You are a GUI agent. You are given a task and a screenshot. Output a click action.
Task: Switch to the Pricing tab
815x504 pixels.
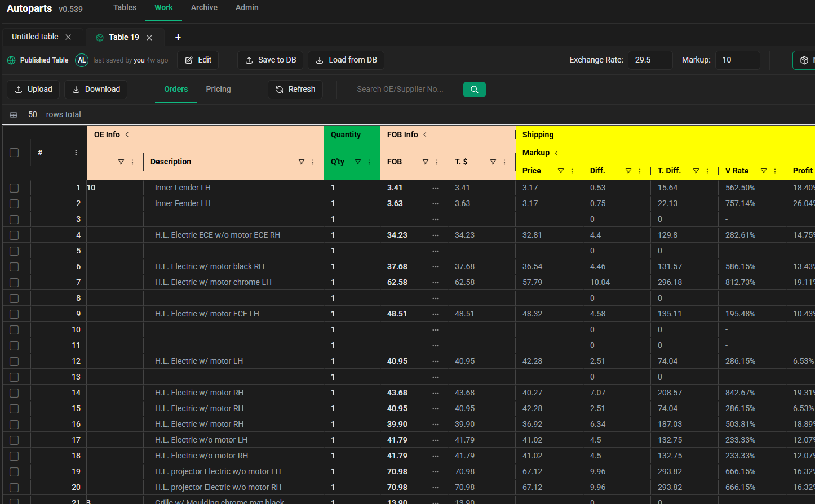218,89
